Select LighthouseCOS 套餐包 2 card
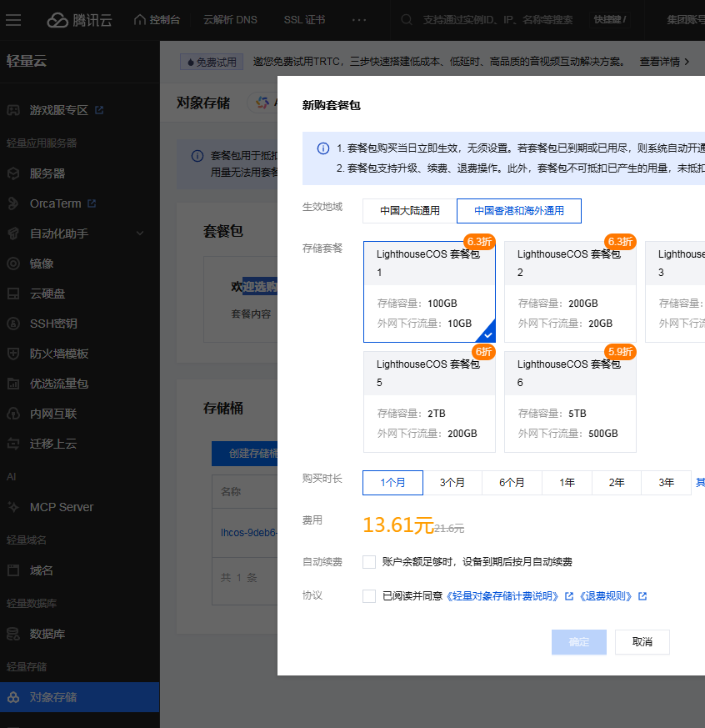This screenshot has height=728, width=705. point(570,292)
